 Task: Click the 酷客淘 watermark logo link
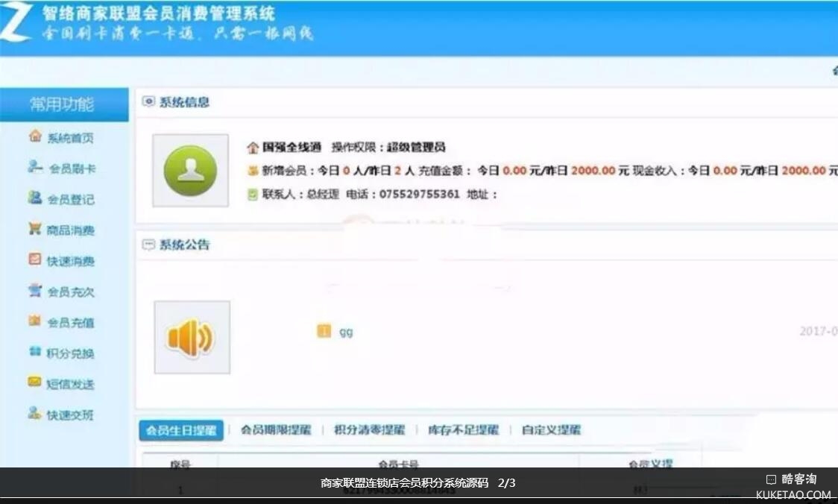pyautogui.click(x=793, y=485)
